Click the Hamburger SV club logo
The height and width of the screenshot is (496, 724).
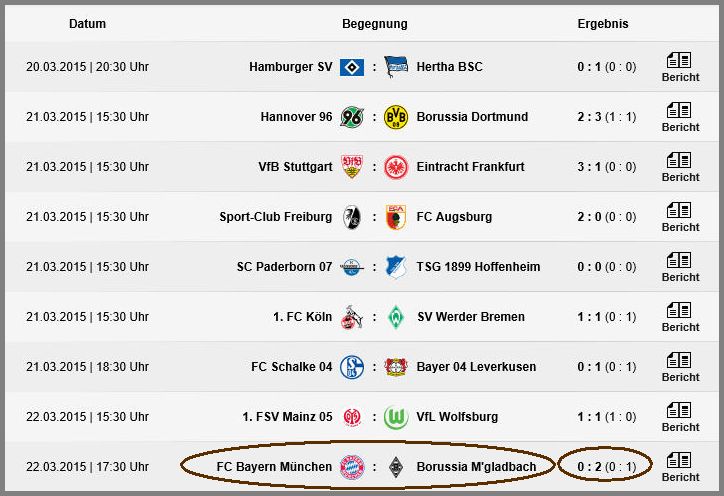(x=352, y=67)
